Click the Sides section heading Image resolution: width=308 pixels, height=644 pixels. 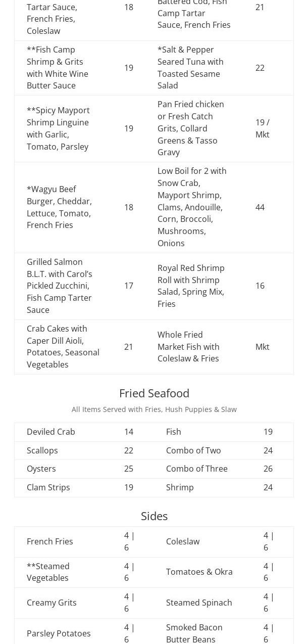click(x=154, y=516)
